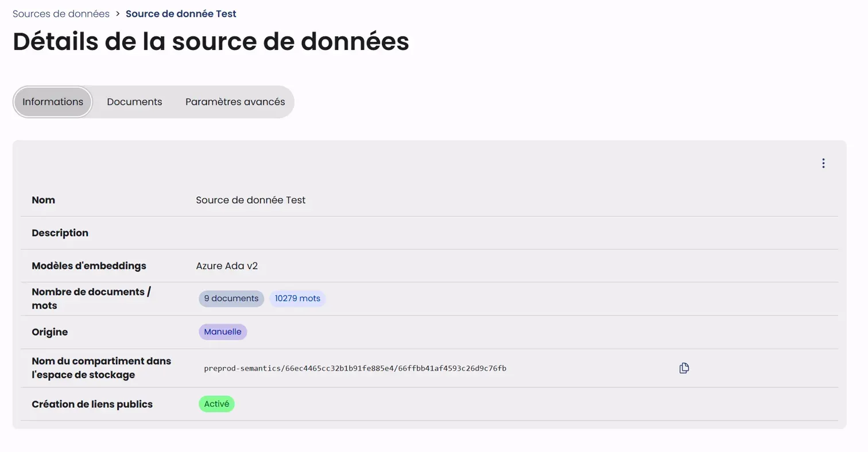Open the three-dot options menu
This screenshot has height=452, width=868.
pyautogui.click(x=823, y=163)
